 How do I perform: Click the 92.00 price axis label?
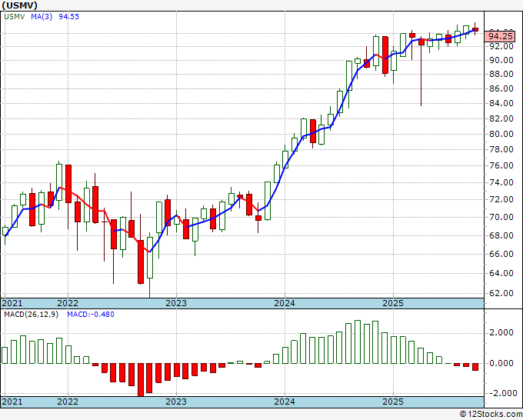pyautogui.click(x=501, y=46)
